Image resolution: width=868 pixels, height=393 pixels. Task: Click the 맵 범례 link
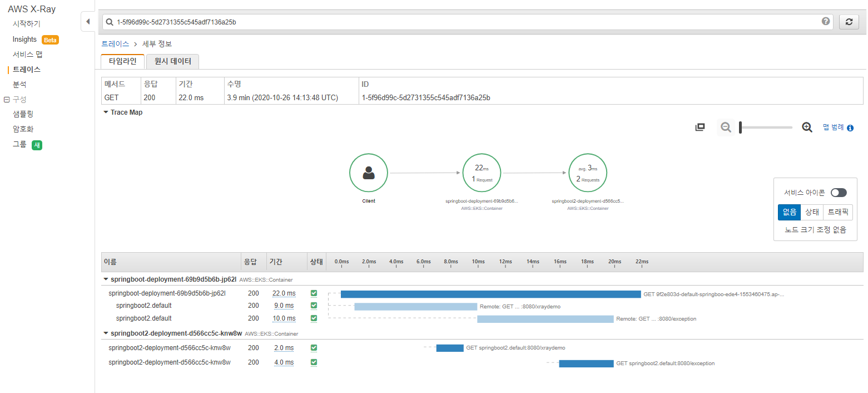click(834, 127)
